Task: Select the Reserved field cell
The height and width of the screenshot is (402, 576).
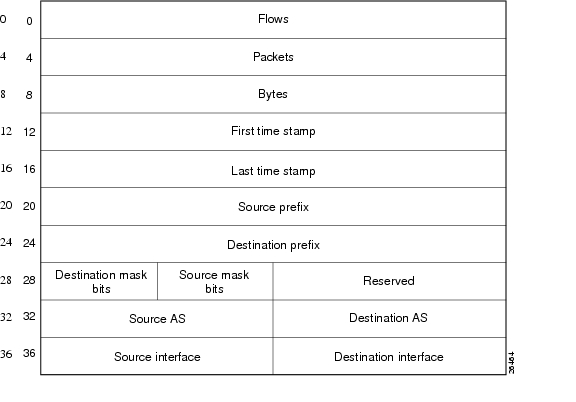Action: pos(389,281)
